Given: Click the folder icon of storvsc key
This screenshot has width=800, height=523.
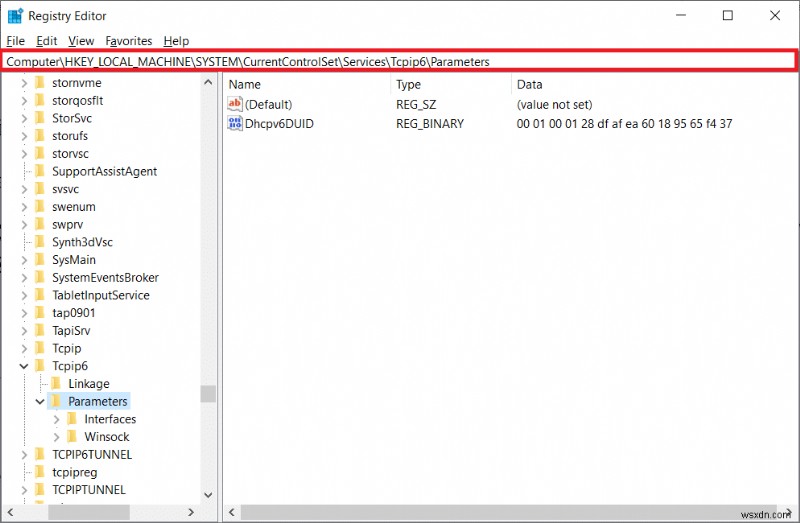Looking at the screenshot, I should 40,154.
